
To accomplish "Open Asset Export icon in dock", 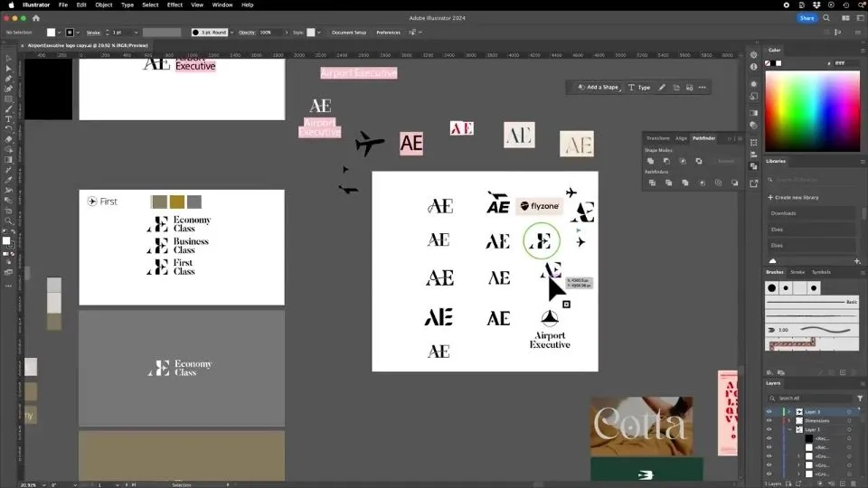I will click(x=754, y=183).
